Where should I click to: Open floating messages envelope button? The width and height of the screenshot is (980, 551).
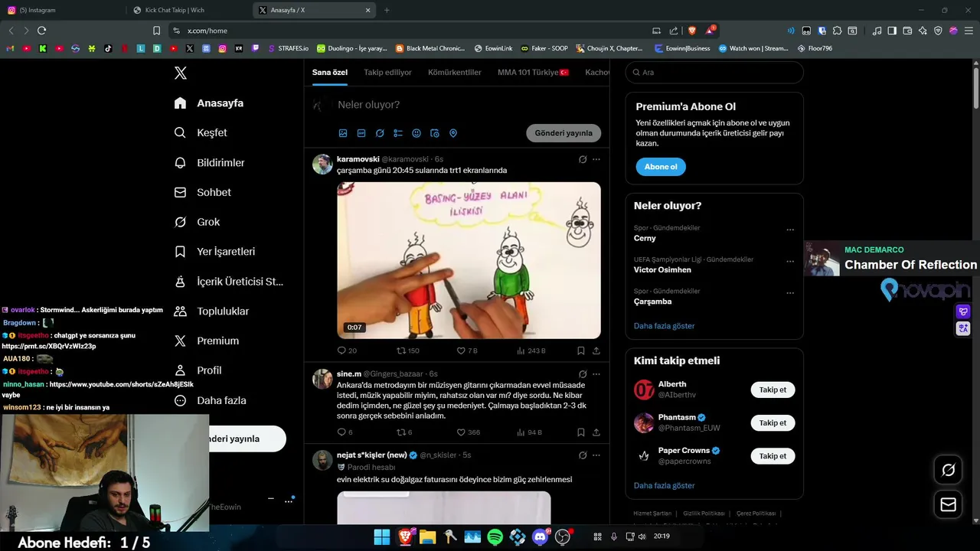948,504
